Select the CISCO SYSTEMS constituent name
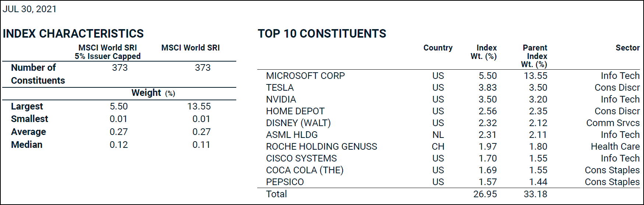 pyautogui.click(x=301, y=159)
